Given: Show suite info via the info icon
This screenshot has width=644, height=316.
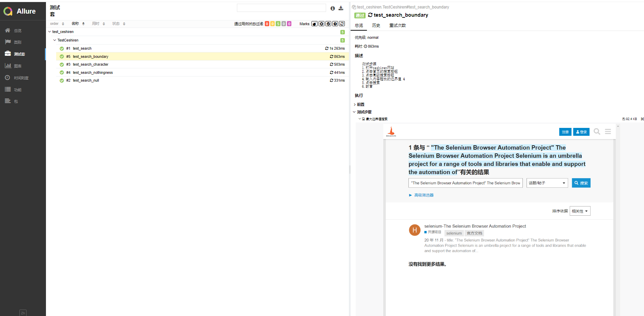Looking at the screenshot, I should (333, 9).
